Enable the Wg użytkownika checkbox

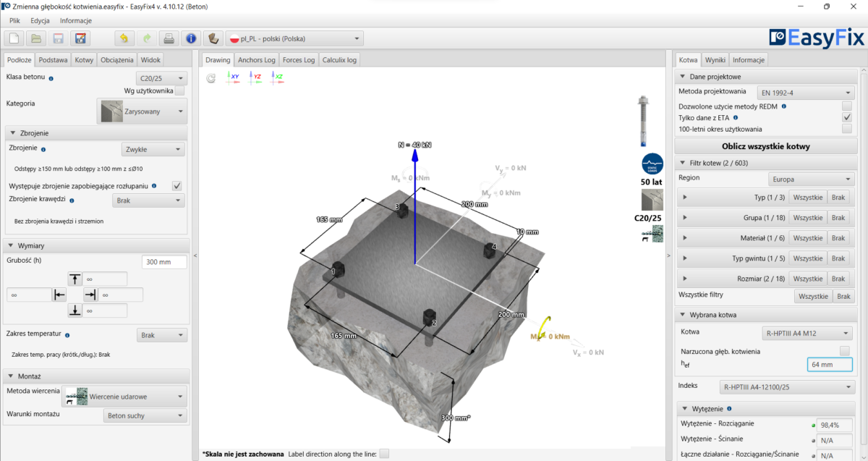click(x=179, y=90)
